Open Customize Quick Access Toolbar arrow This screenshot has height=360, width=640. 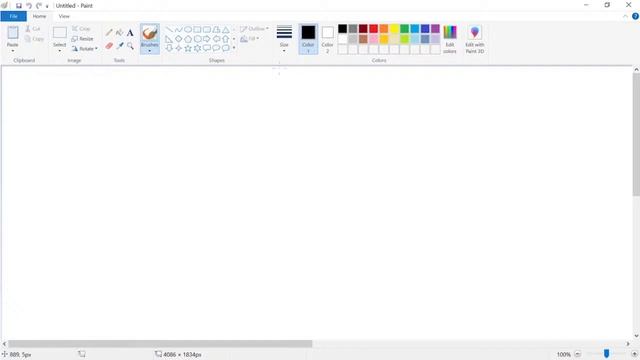47,6
